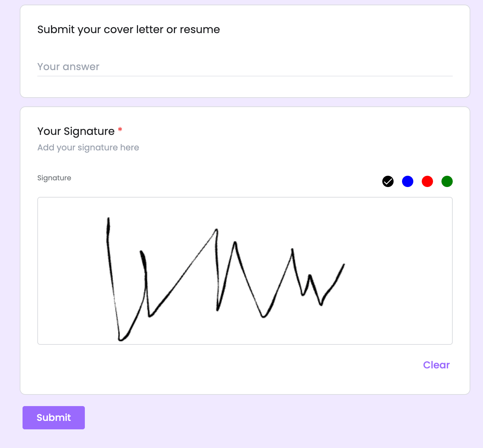483x448 pixels.
Task: Erase the signature using the Clear link
Action: (x=436, y=365)
